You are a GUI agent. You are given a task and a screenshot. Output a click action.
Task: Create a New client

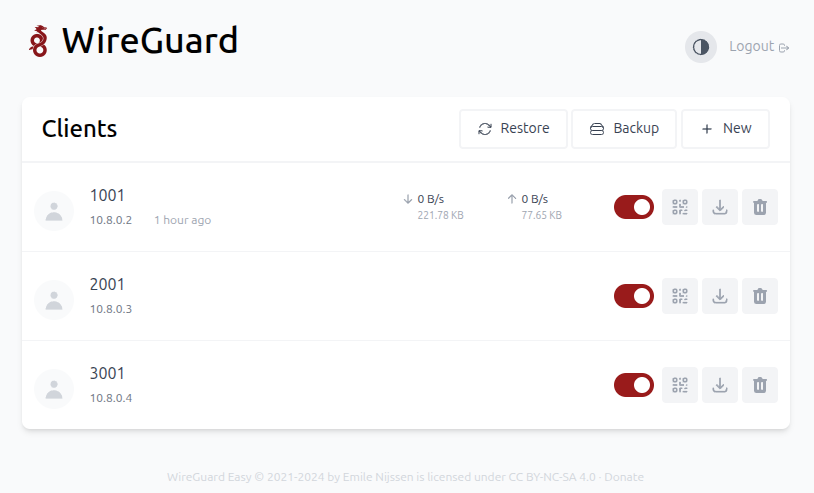[x=725, y=129]
